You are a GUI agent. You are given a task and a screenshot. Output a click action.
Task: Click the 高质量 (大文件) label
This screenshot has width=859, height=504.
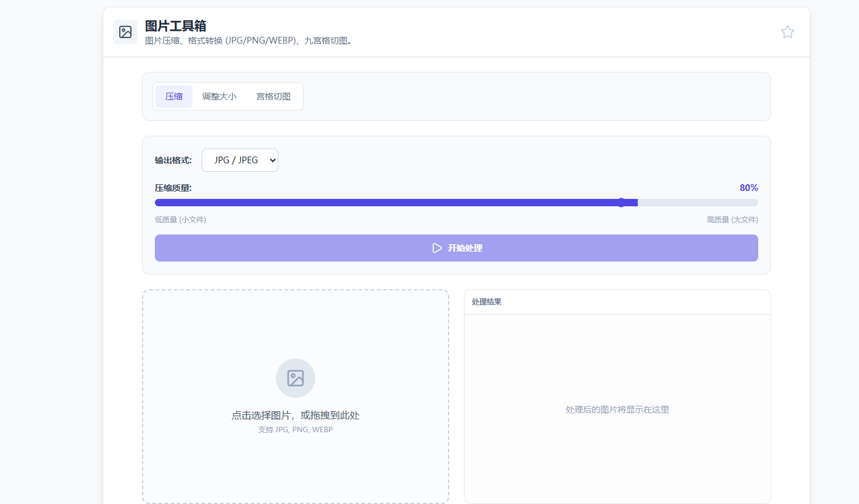732,220
